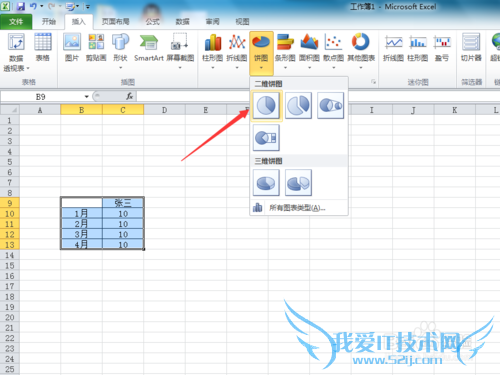Click the Excel application icon in title bar
Viewport: 500px width, 375px height.
pos(5,6)
